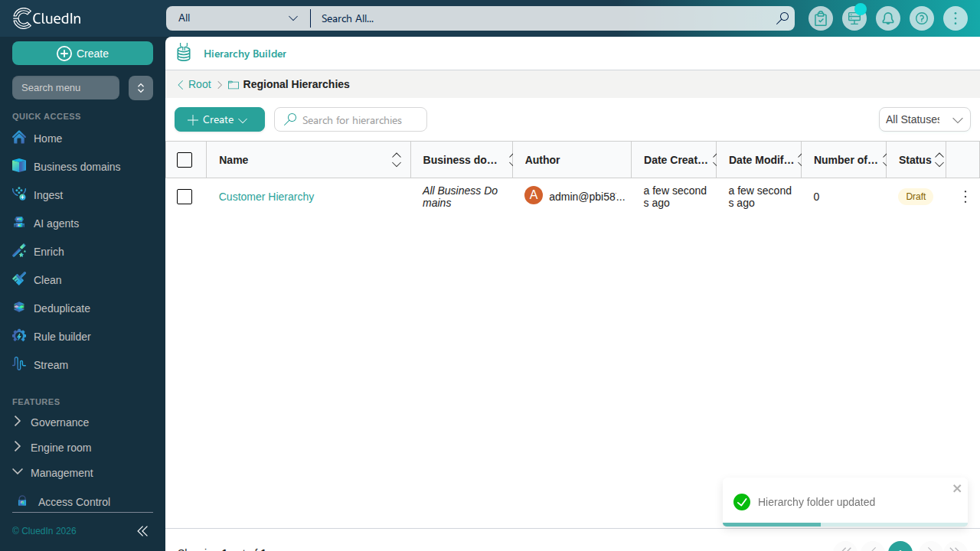Open the All Statuses filter dropdown
This screenshot has width=980, height=551.
click(x=925, y=119)
